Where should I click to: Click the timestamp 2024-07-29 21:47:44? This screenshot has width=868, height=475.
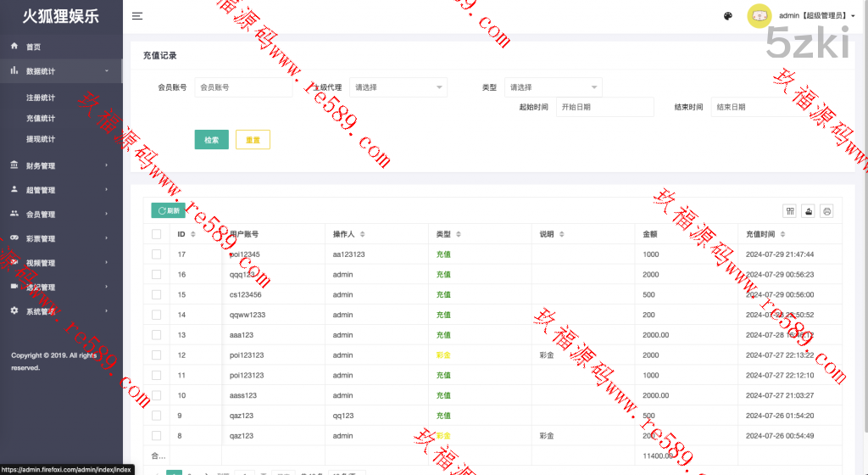click(x=780, y=254)
